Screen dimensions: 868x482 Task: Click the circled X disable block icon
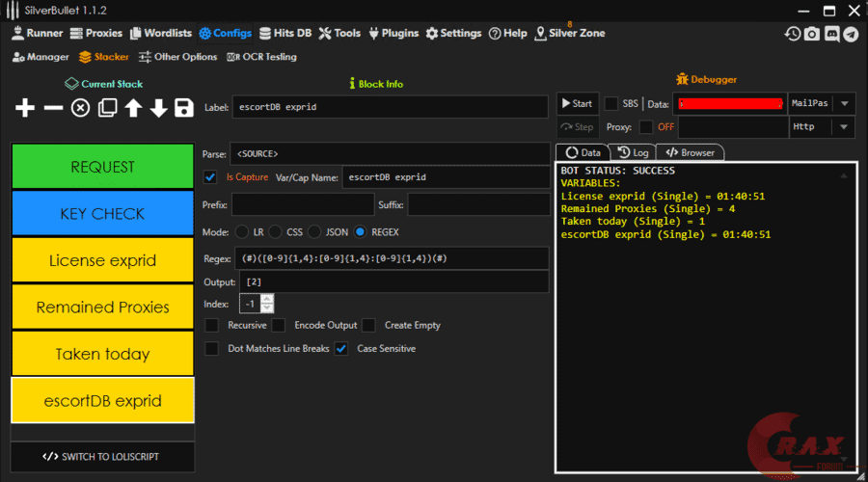point(80,108)
